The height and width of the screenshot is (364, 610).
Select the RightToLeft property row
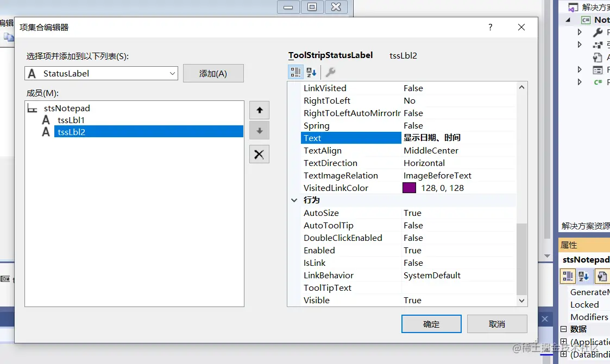(x=408, y=100)
